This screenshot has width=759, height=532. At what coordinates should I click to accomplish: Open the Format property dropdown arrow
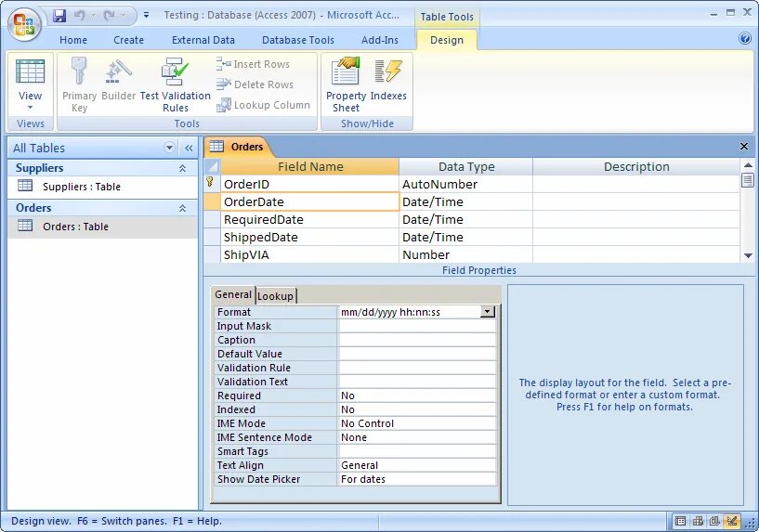488,312
